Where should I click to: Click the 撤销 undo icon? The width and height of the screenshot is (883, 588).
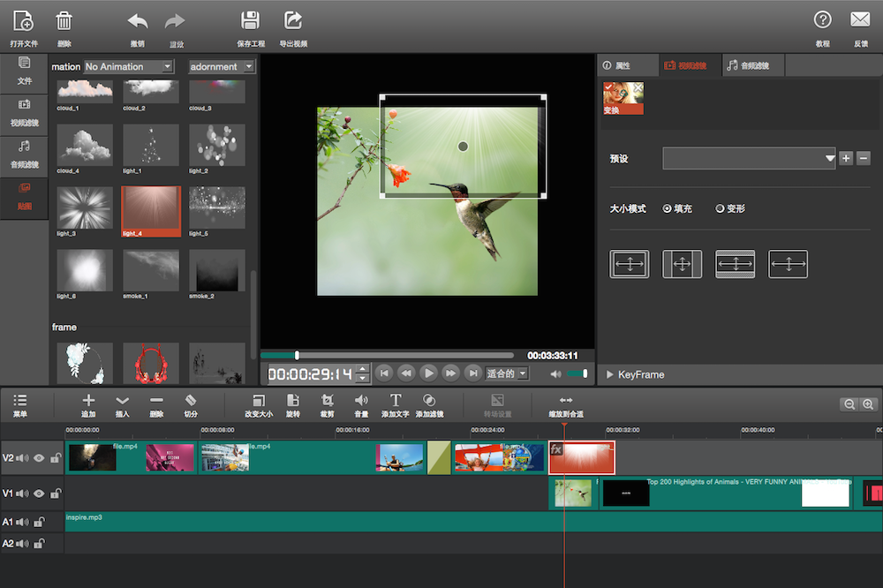[137, 26]
